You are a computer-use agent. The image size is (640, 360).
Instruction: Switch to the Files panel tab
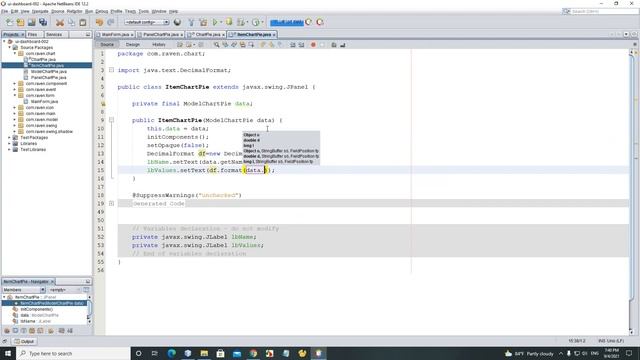pos(33,34)
